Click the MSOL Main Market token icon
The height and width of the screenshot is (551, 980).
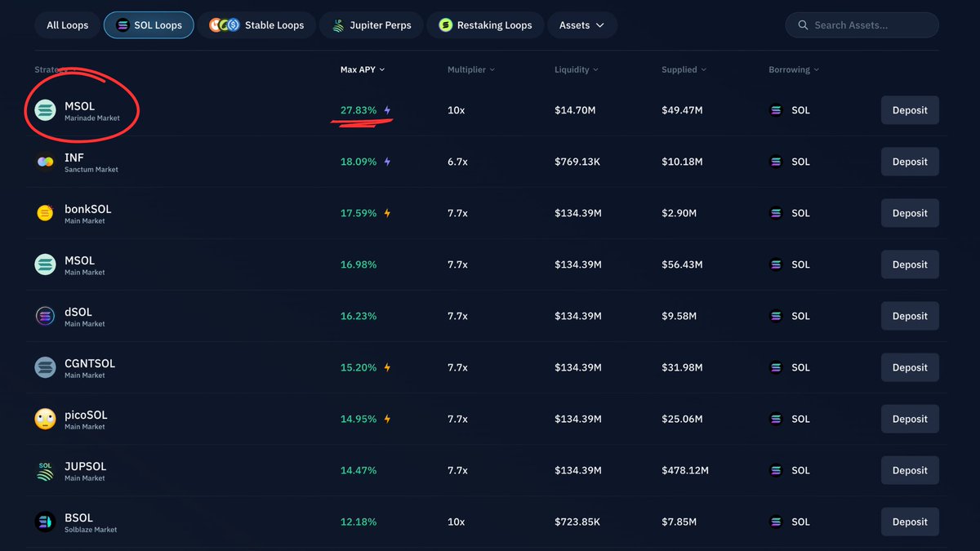pos(45,264)
